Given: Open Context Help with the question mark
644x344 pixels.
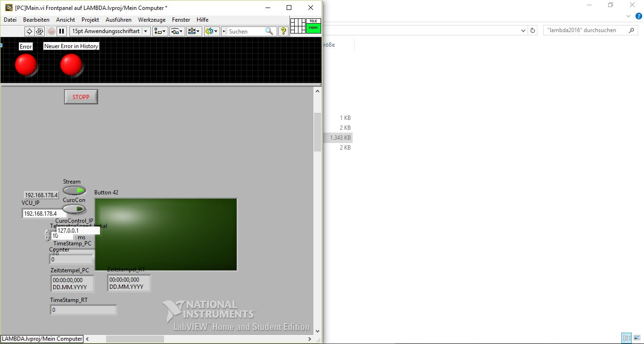Looking at the screenshot, I should click(x=283, y=31).
